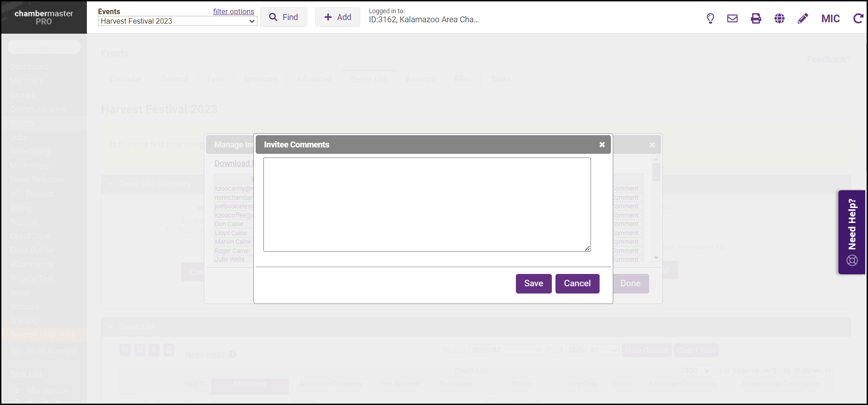Click the Invitee Comments title bar
This screenshot has height=405, width=868.
[x=409, y=145]
